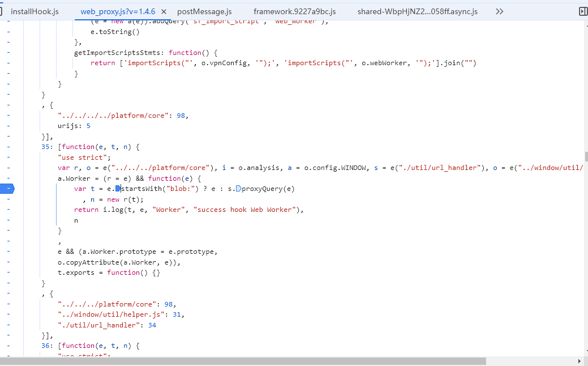The height and width of the screenshot is (366, 588).
Task: Open the postMessage.js tab
Action: pos(204,11)
